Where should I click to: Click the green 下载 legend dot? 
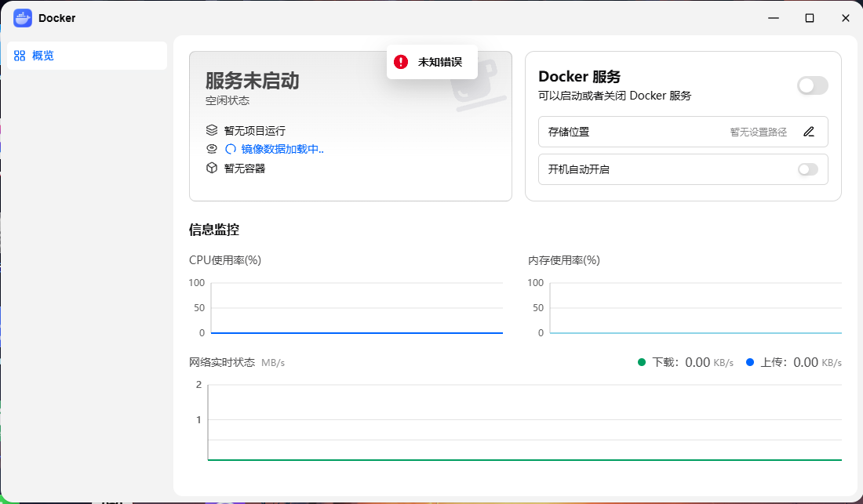pyautogui.click(x=641, y=362)
